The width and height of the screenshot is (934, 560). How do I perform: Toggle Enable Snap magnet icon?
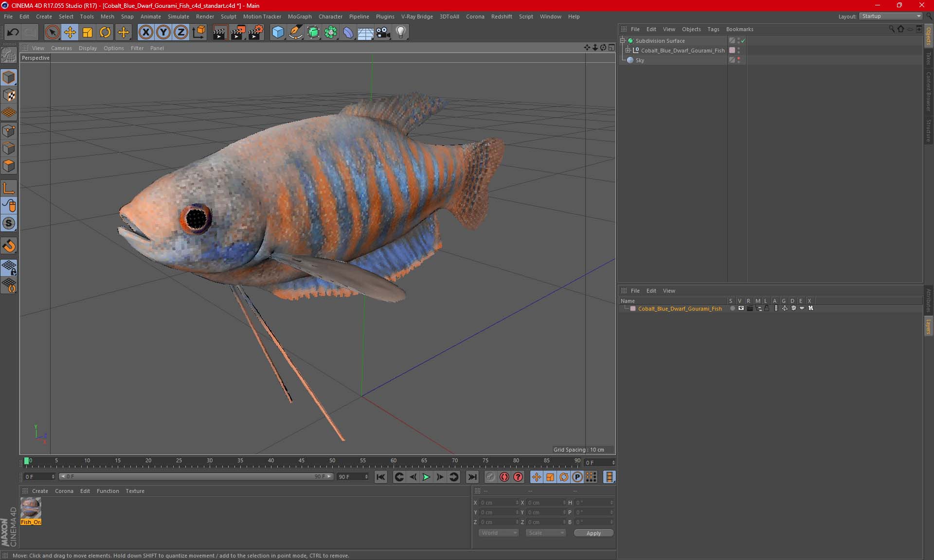(x=9, y=246)
